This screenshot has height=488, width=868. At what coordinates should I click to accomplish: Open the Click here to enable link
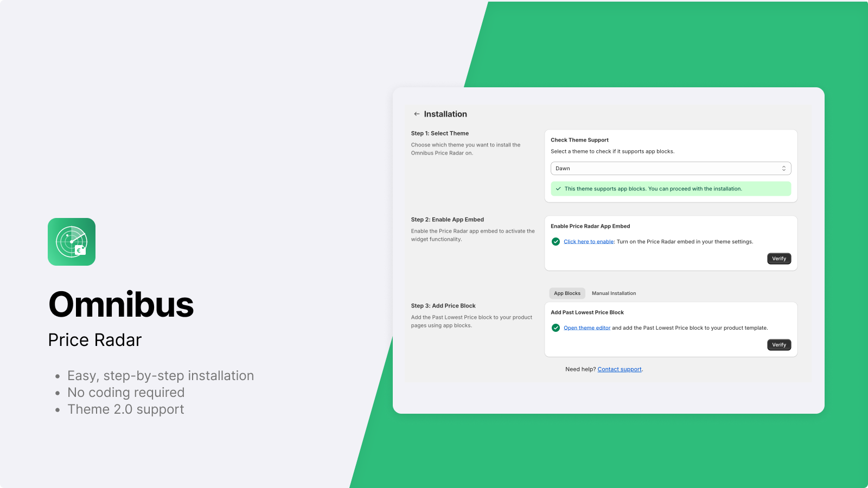pos(589,242)
